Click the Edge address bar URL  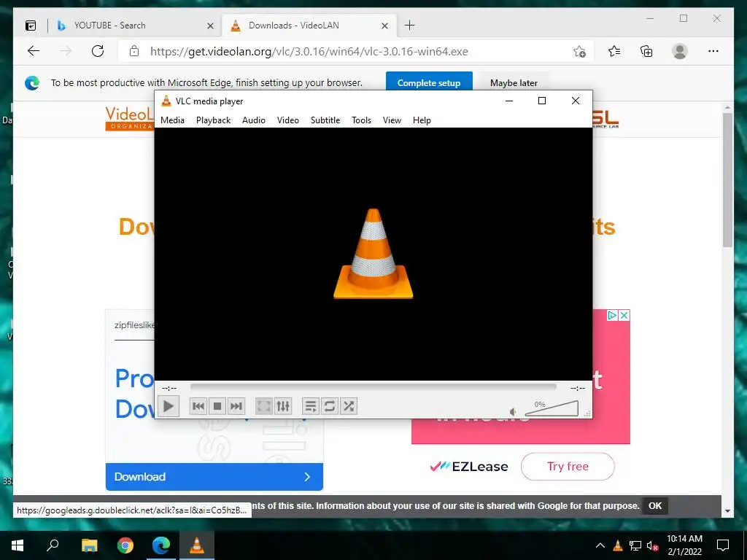tap(309, 52)
